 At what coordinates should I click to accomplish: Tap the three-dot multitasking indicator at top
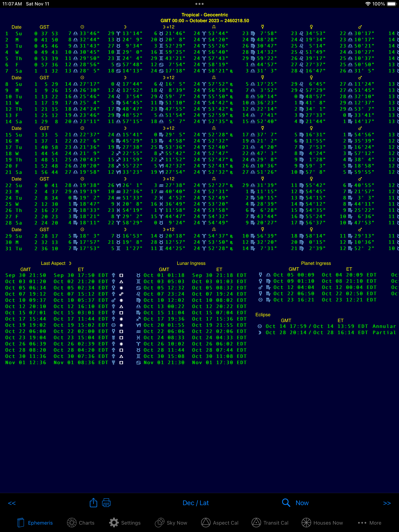199,4
